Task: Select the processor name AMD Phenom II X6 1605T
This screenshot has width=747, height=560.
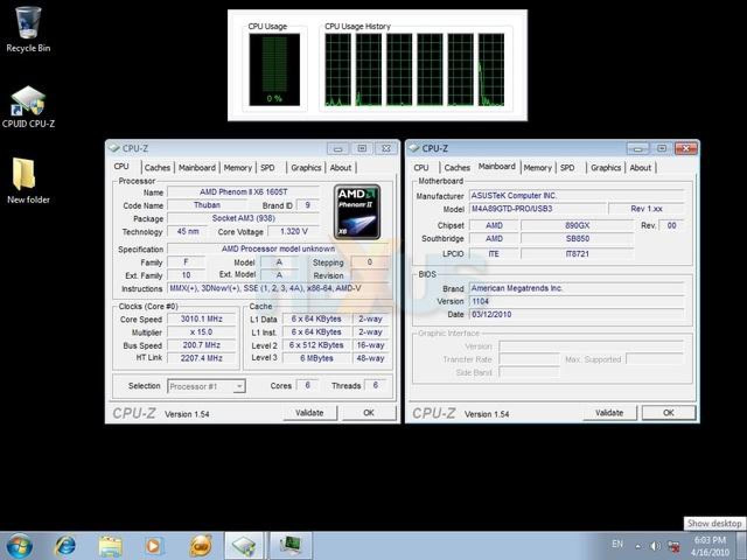Action: click(243, 192)
